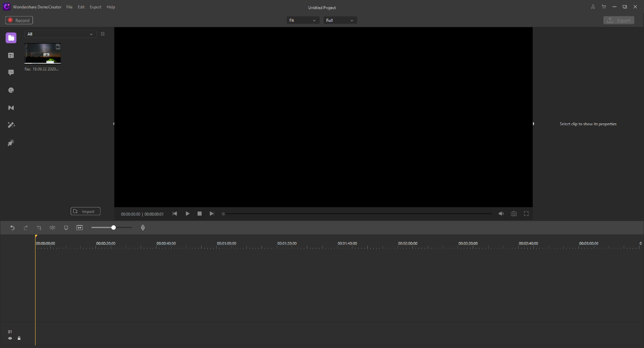The height and width of the screenshot is (348, 644).
Task: Expand the All media filter dropdown
Action: pos(60,34)
